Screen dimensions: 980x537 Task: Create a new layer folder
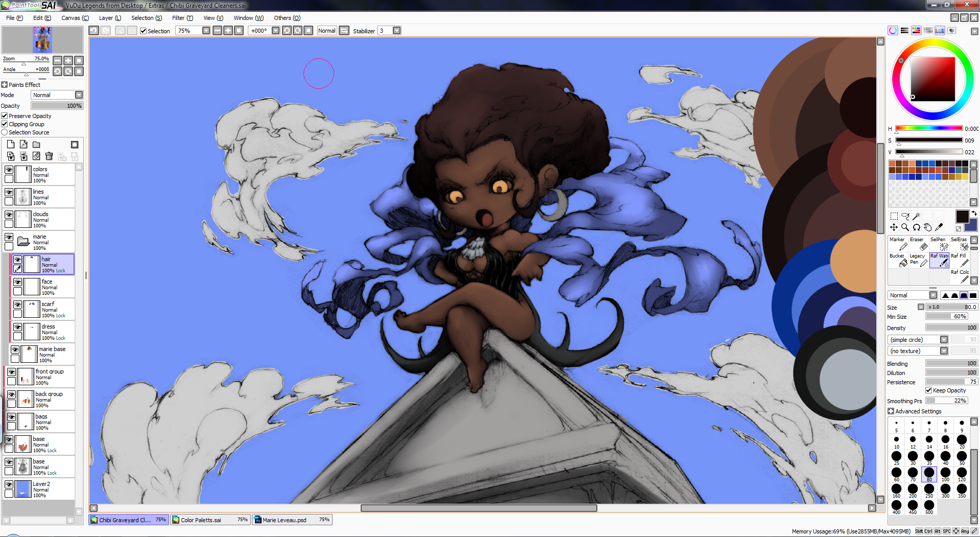pos(36,145)
